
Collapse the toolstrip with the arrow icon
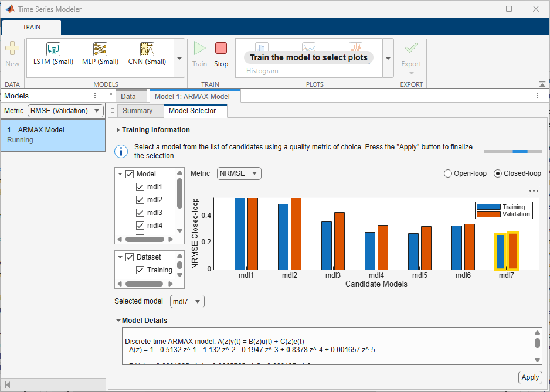(x=542, y=84)
